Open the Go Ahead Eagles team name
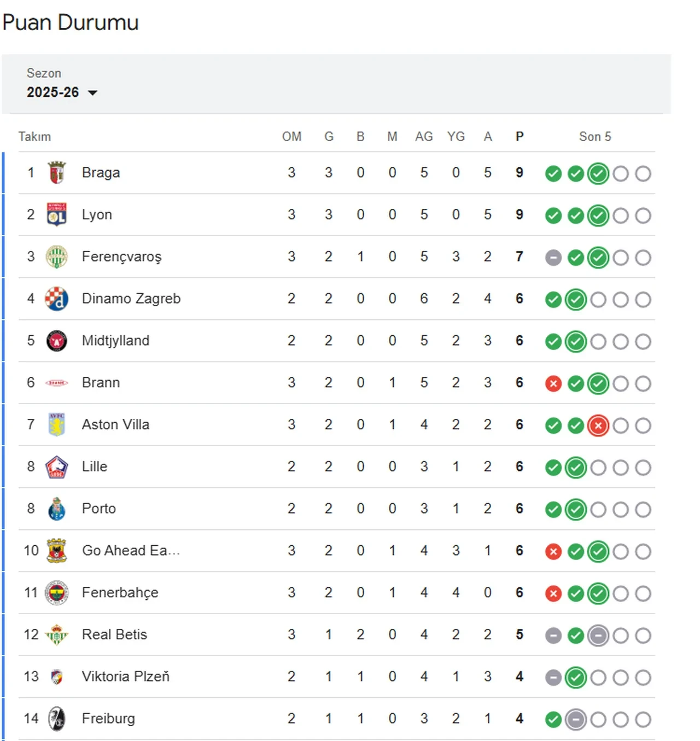 [130, 551]
